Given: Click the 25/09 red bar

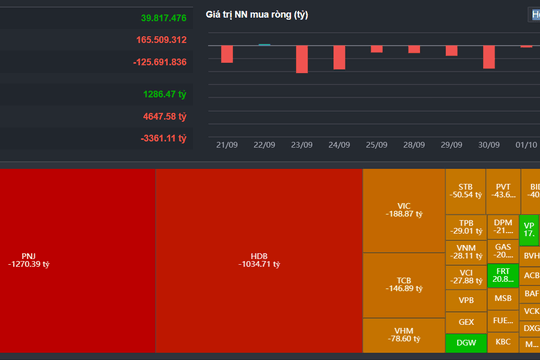Looking at the screenshot, I should click(x=377, y=49).
